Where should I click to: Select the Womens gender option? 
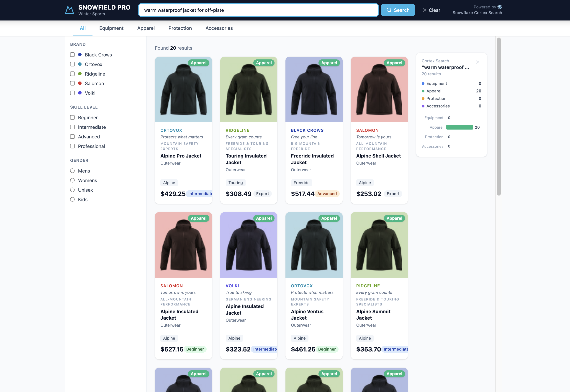tap(72, 180)
